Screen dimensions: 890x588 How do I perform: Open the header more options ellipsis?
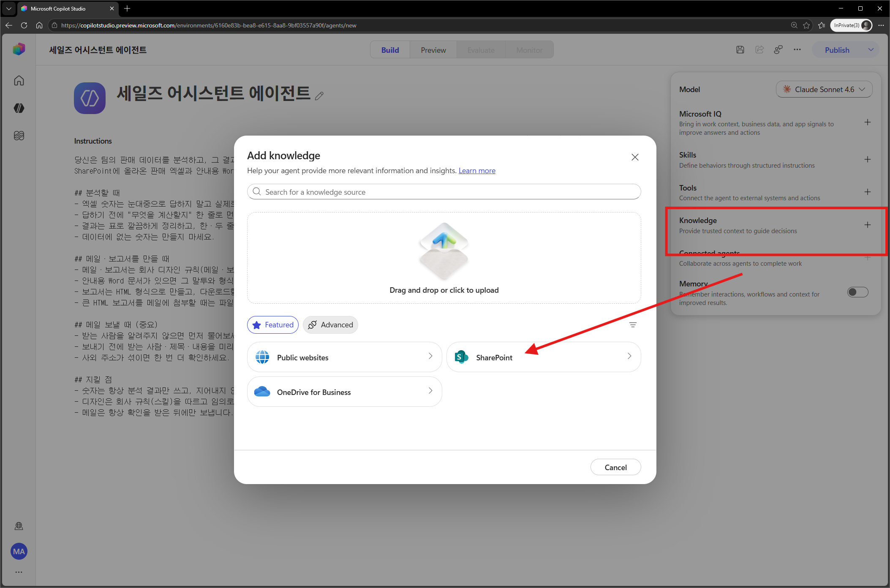click(797, 50)
